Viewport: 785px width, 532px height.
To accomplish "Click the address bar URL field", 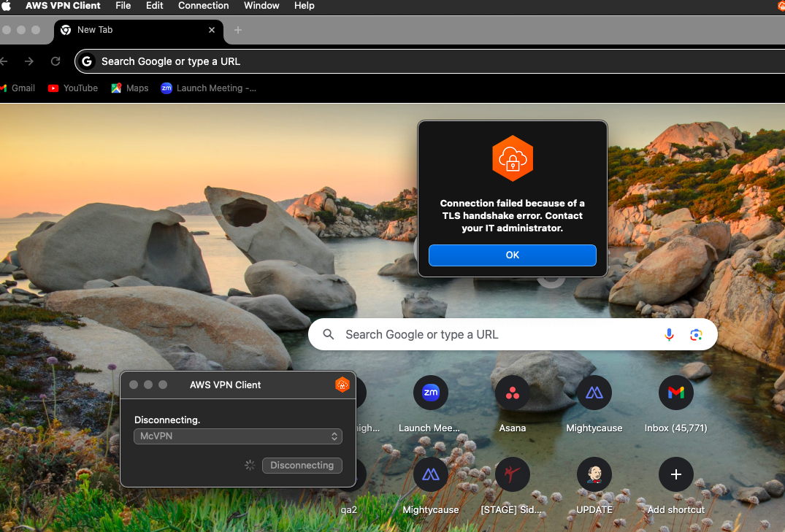I will (x=431, y=61).
